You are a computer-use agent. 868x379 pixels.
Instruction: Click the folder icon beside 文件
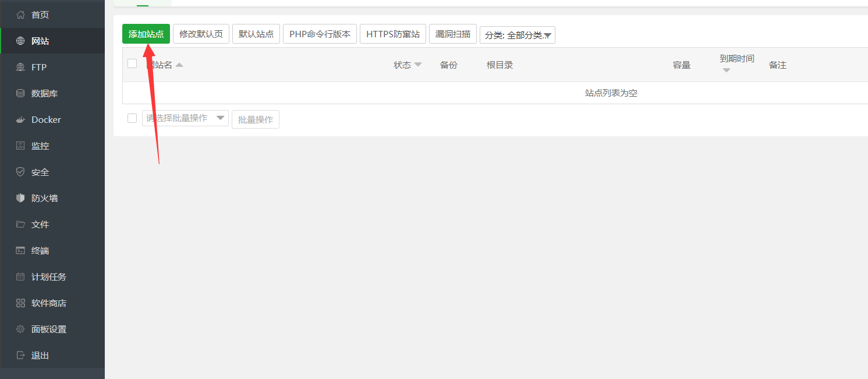(20, 224)
